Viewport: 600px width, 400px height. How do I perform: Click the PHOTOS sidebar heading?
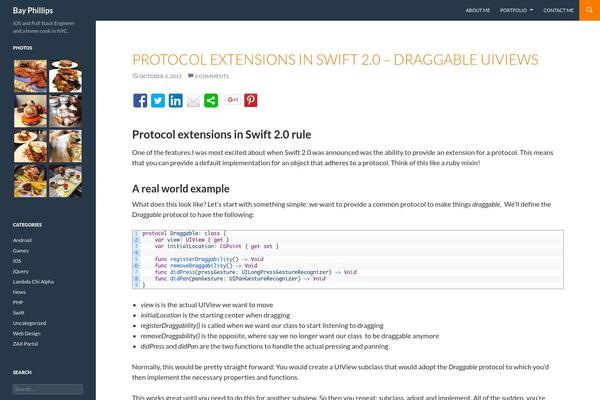coord(23,48)
